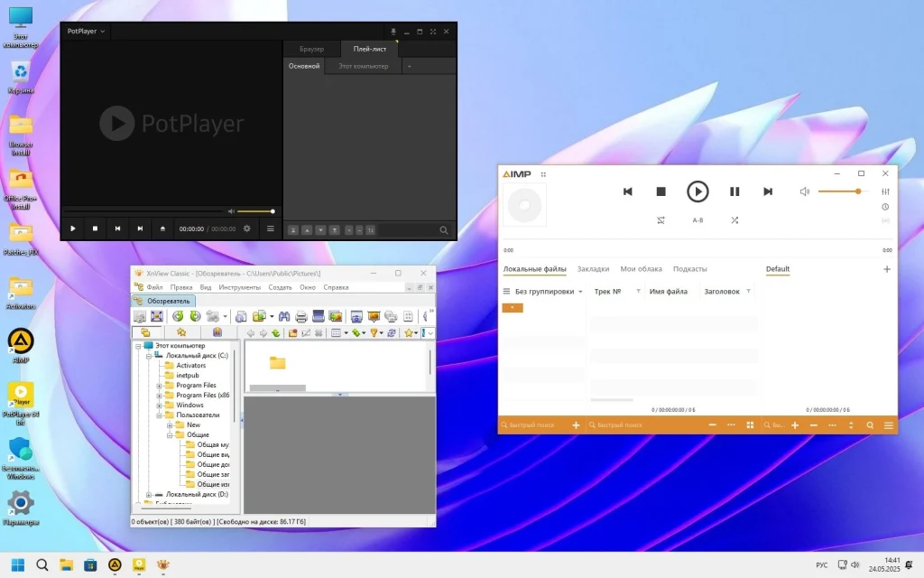This screenshot has width=924, height=578.
Task: Toggle the A-B repeat control in AIMP
Action: coord(698,220)
